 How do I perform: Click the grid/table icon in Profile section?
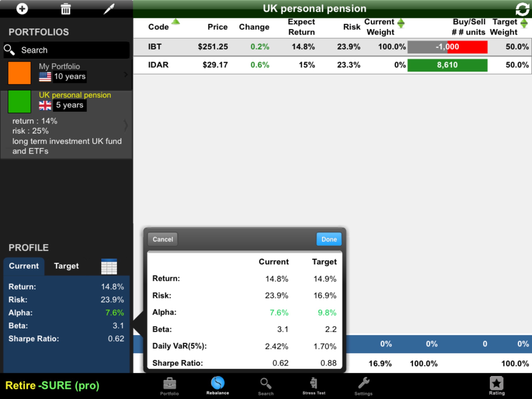(x=109, y=266)
